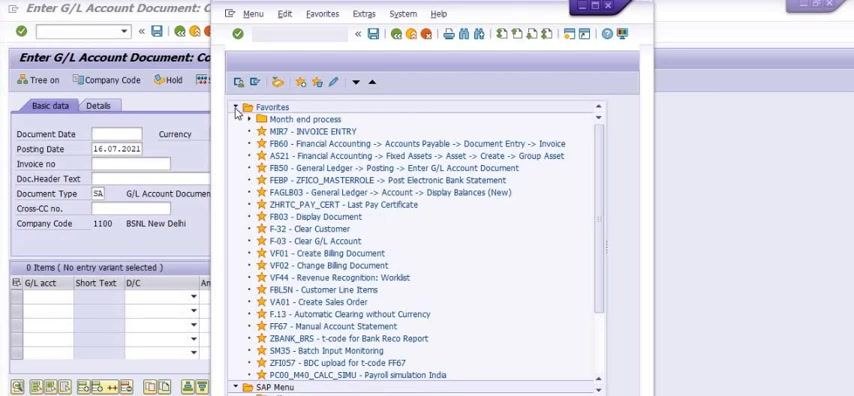Click the table settings icon beside G/L acct header
This screenshot has height=396, width=854.
click(x=16, y=283)
